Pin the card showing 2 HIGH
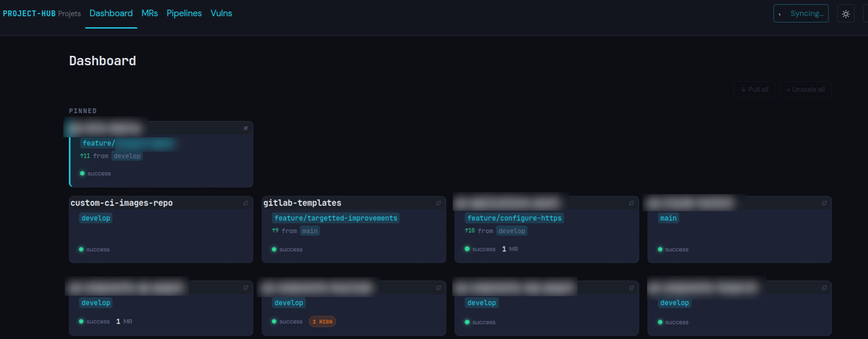 click(439, 288)
